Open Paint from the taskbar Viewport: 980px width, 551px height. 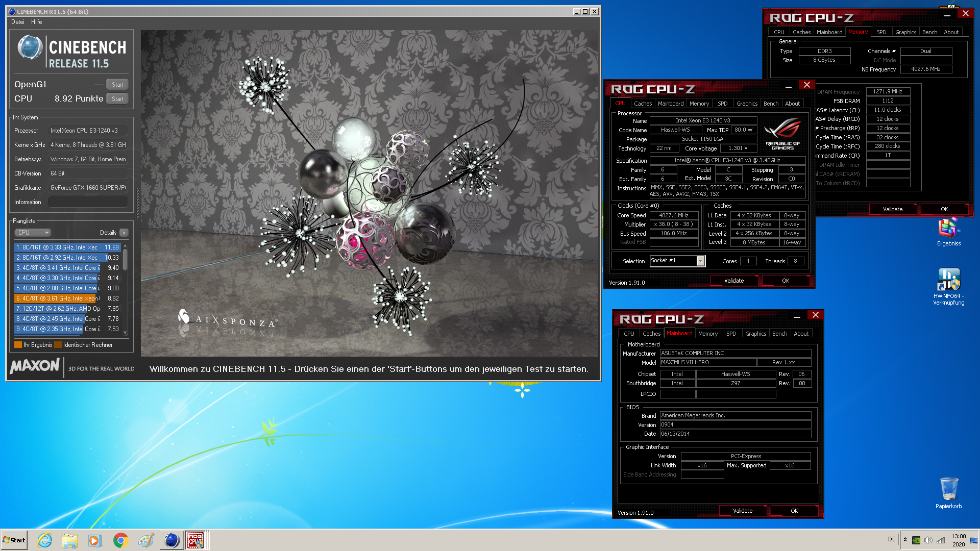(146, 540)
